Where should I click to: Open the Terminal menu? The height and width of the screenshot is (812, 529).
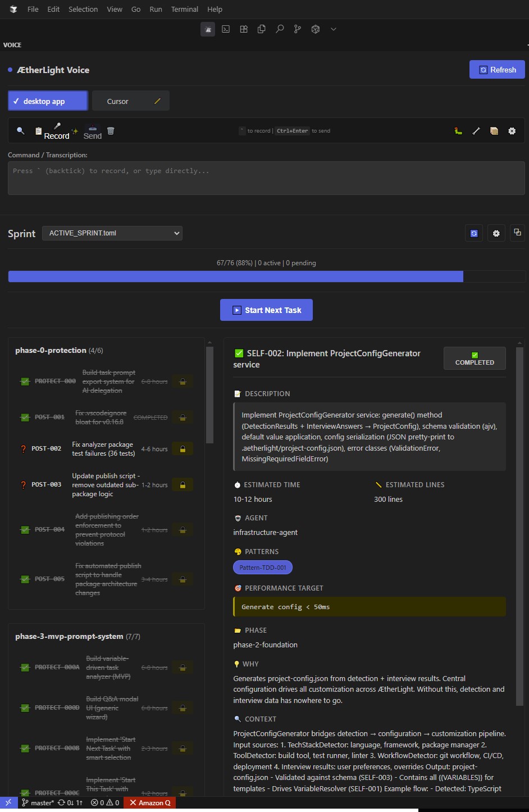(184, 9)
